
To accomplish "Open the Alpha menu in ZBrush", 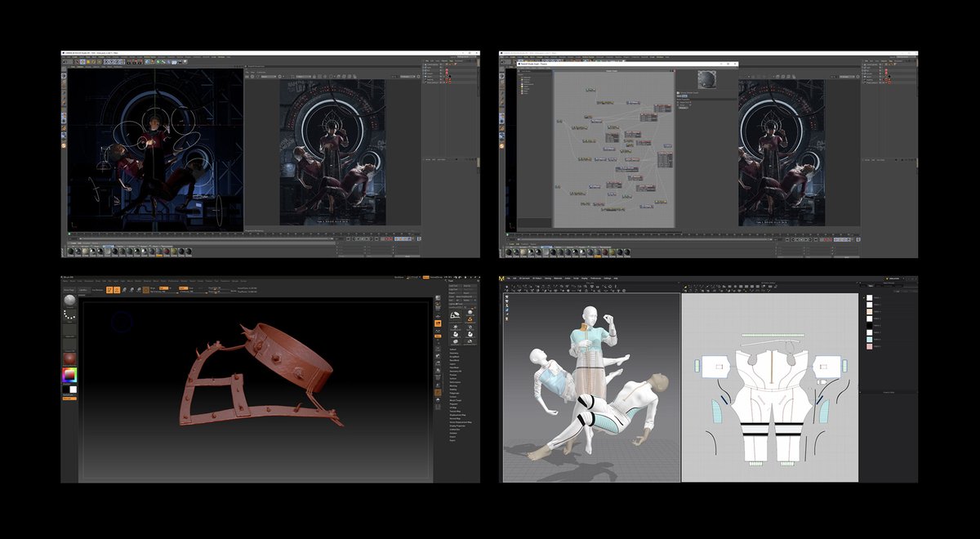I will click(x=65, y=281).
